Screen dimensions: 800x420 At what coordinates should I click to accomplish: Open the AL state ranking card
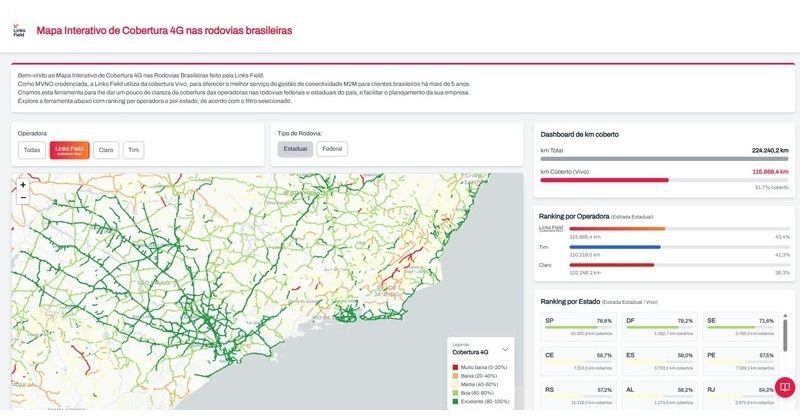[x=660, y=395]
